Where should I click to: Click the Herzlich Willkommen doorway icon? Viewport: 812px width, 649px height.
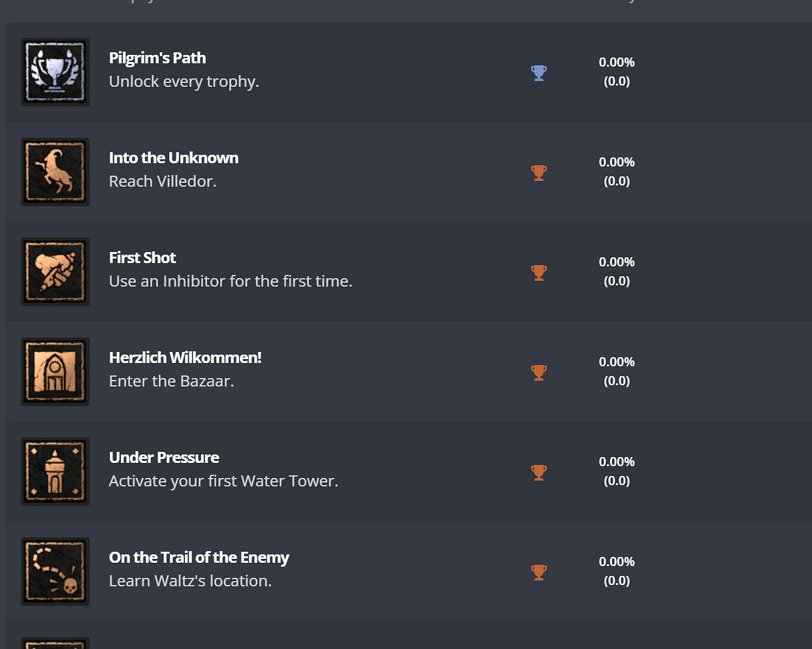(x=55, y=372)
